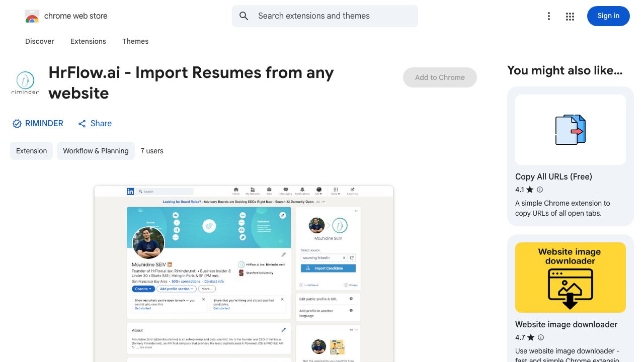This screenshot has width=644, height=362.
Task: Click the verified publisher badge beside RIMINDER
Action: (17, 124)
